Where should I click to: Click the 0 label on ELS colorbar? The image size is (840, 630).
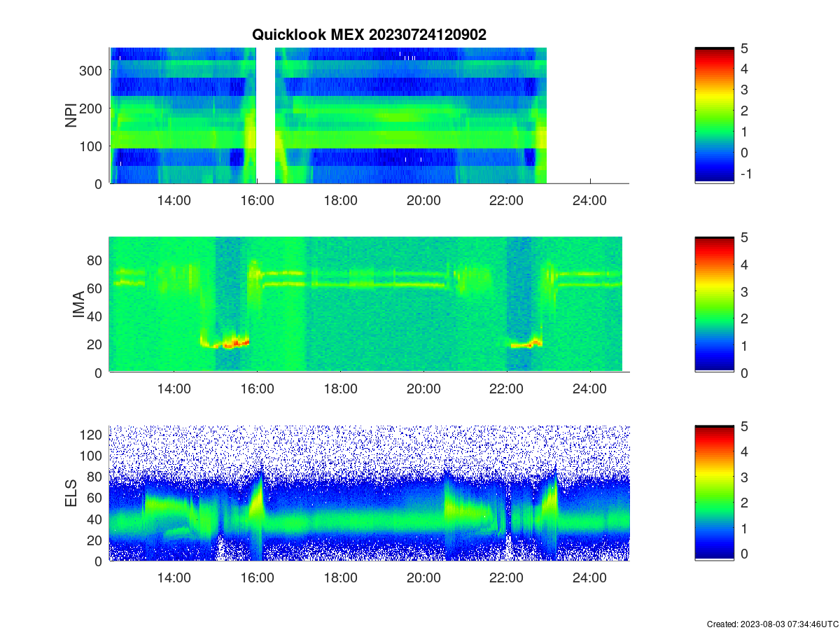(745, 553)
